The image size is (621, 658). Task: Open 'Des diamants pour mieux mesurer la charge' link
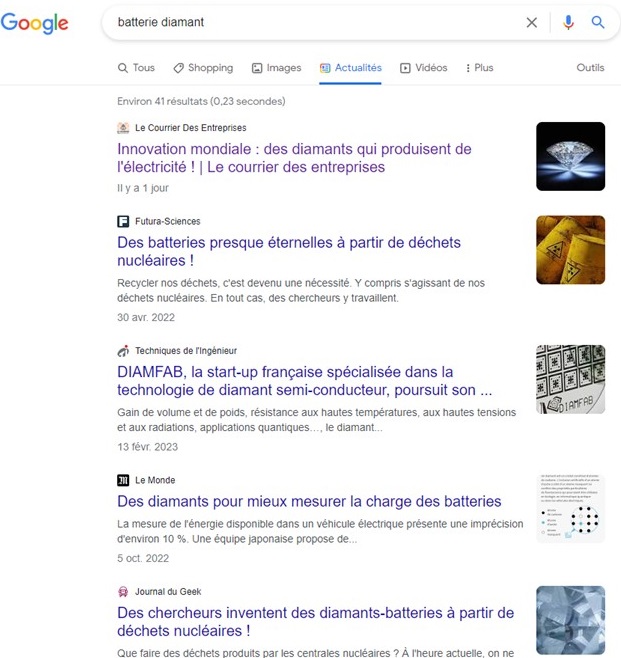(x=309, y=501)
